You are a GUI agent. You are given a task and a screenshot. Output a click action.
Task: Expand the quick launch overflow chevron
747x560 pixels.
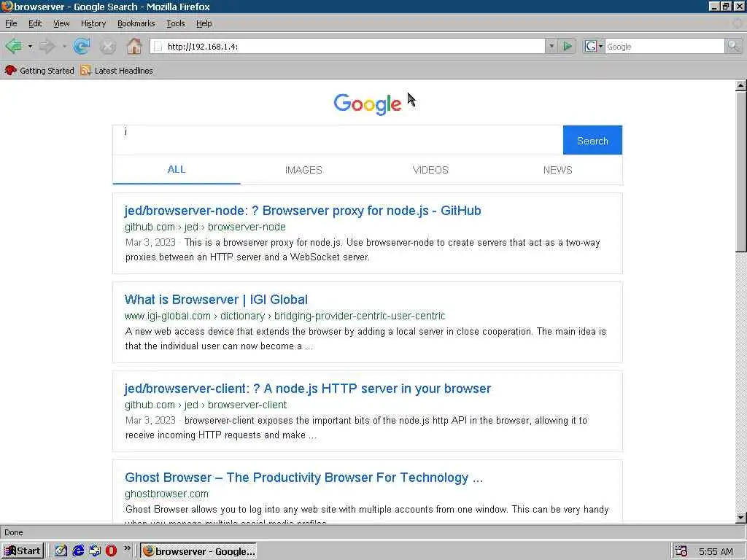(x=127, y=548)
